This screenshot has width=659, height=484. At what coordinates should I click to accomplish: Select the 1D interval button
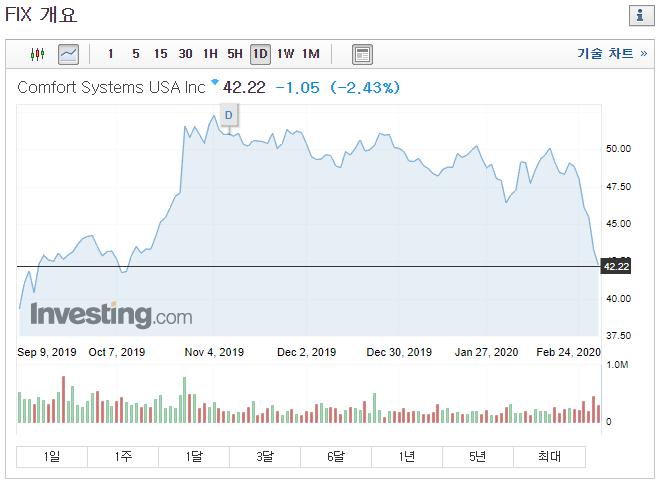(260, 54)
